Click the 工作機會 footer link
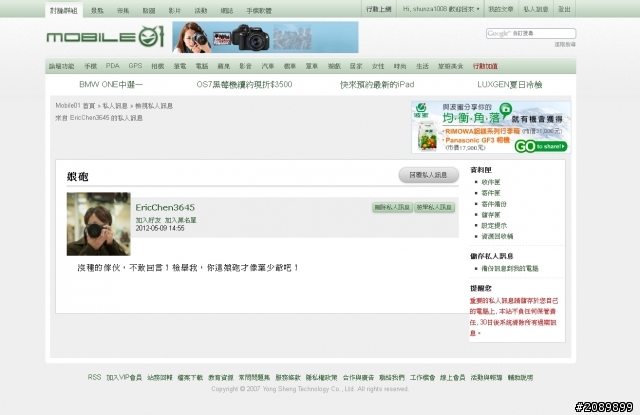 [x=422, y=377]
